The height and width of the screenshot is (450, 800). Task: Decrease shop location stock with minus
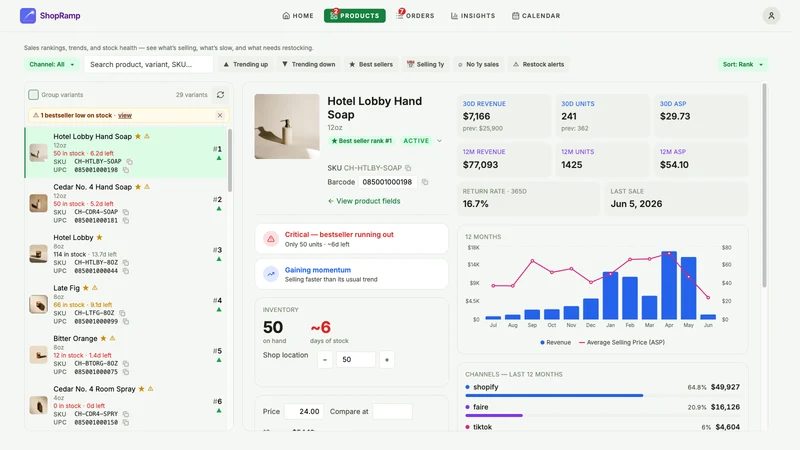pos(324,360)
